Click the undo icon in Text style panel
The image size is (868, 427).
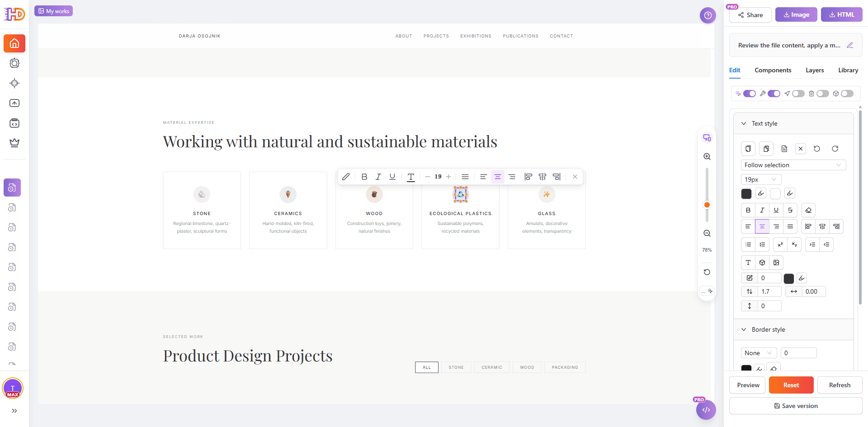click(x=817, y=149)
